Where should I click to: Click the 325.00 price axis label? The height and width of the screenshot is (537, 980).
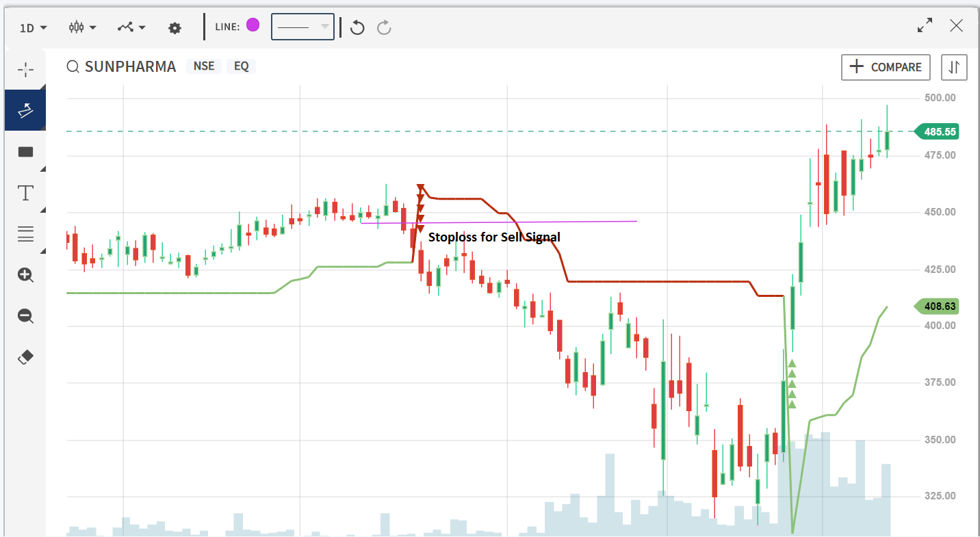point(940,496)
